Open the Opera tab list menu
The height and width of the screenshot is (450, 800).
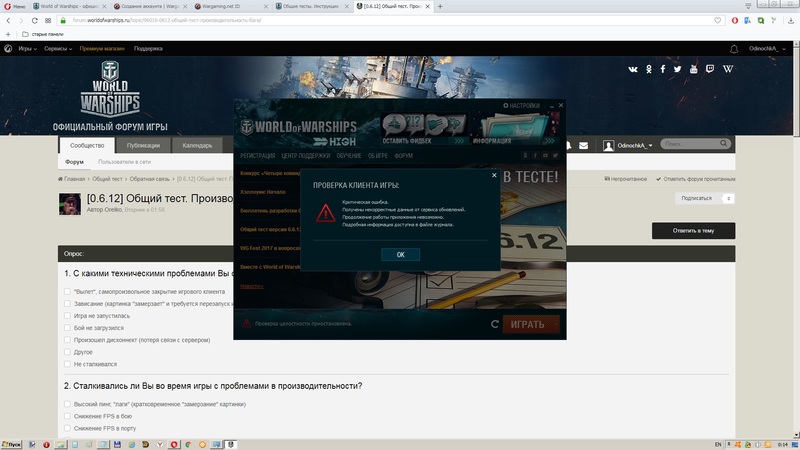click(748, 6)
